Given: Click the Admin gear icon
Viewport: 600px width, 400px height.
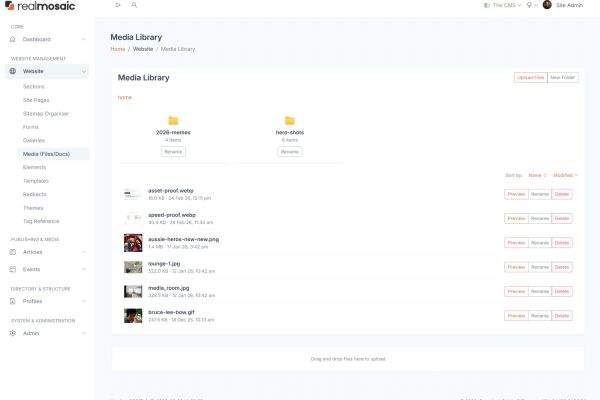Looking at the screenshot, I should click(13, 333).
